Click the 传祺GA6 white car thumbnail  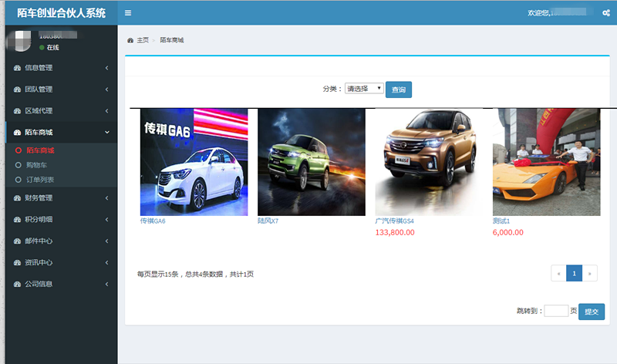[x=194, y=162]
